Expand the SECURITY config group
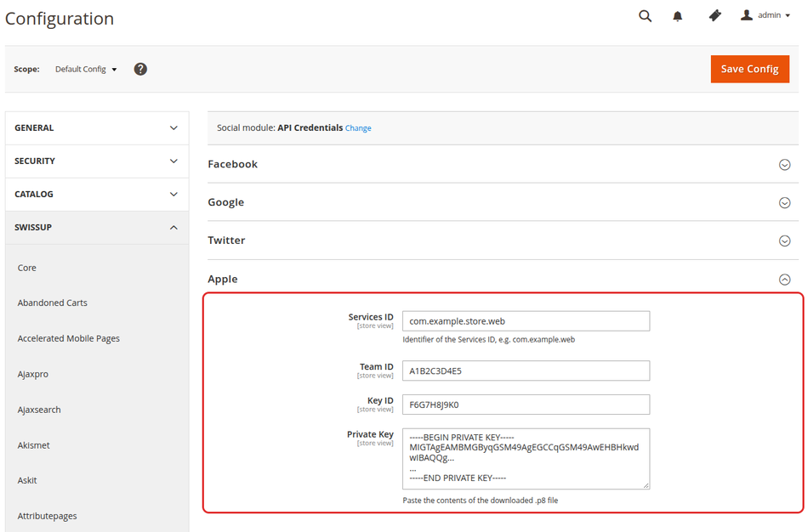This screenshot has height=532, width=808. pos(97,161)
